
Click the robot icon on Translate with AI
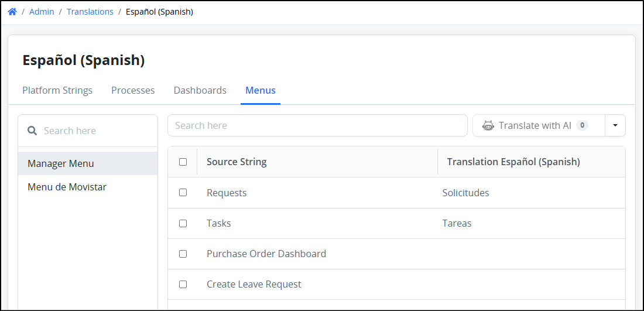click(x=488, y=126)
